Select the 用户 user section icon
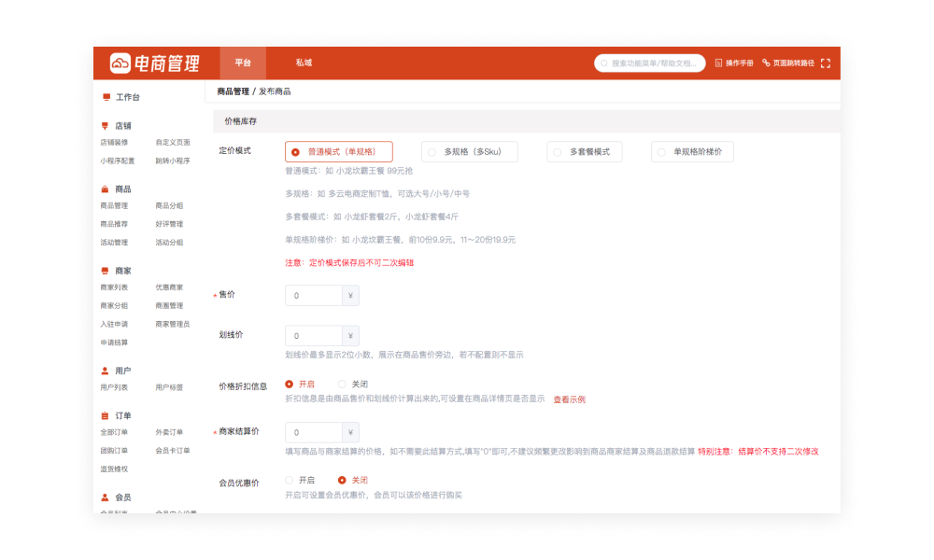 tap(106, 370)
